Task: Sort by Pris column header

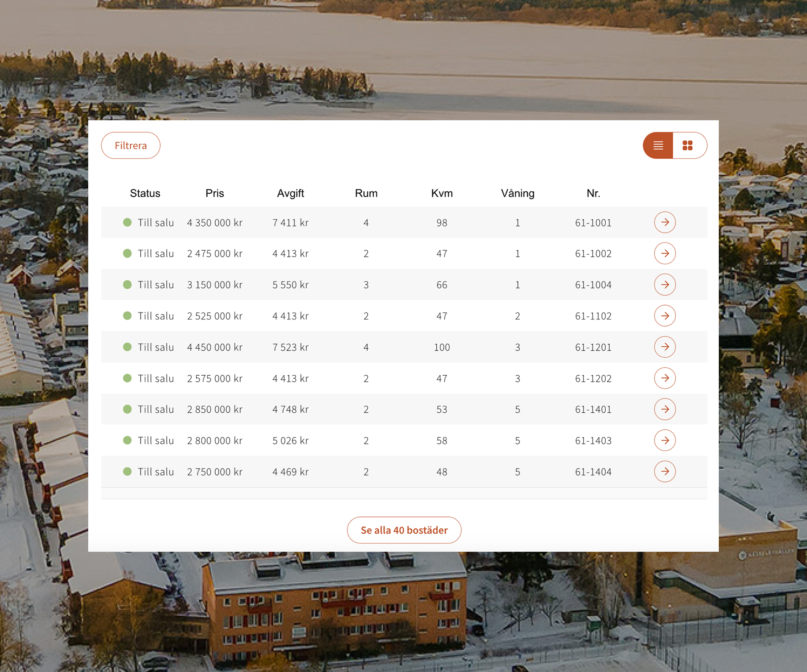Action: [x=215, y=193]
